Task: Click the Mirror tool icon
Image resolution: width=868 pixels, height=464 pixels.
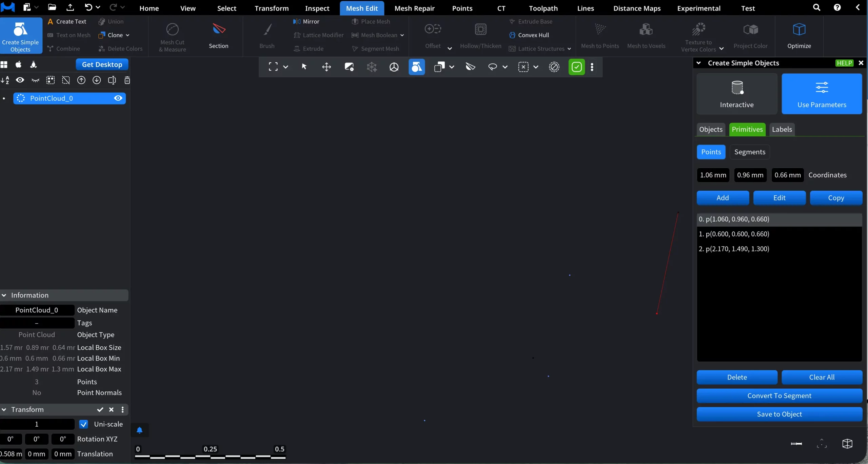Action: tap(297, 21)
